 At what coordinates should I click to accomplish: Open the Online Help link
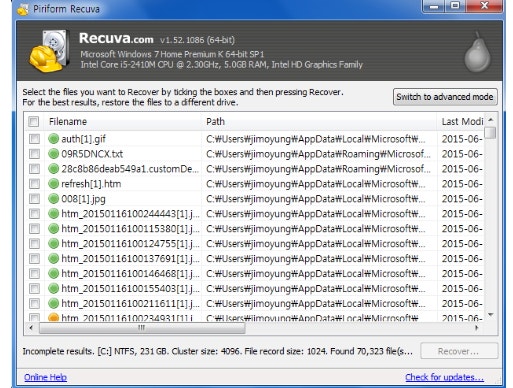pos(45,377)
